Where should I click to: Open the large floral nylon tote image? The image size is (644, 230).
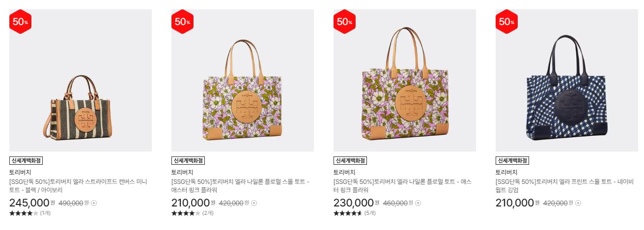click(405, 80)
